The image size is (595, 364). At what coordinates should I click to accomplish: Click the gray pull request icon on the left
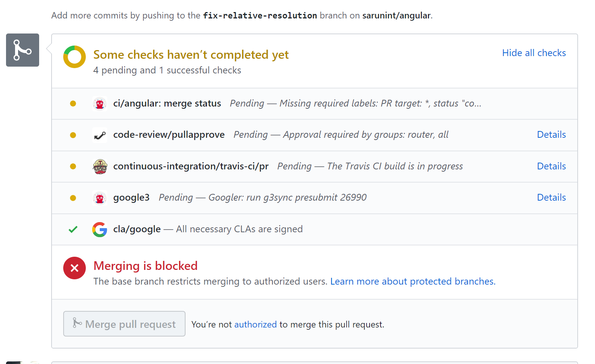point(22,50)
